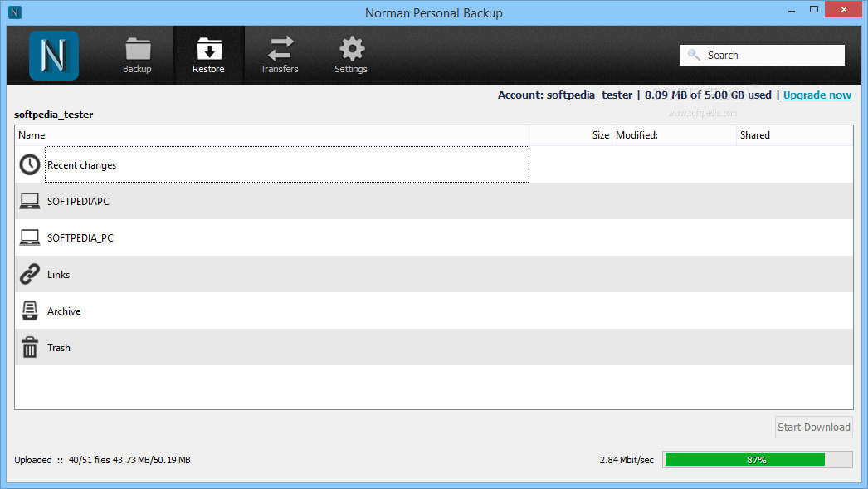Follow the Upgrade now link
Viewport: 868px width, 489px height.
point(817,95)
